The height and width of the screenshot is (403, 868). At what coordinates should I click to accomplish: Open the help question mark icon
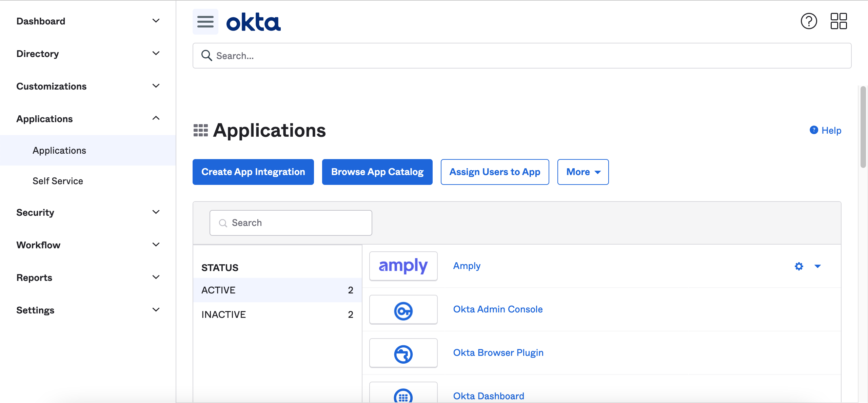coord(809,21)
